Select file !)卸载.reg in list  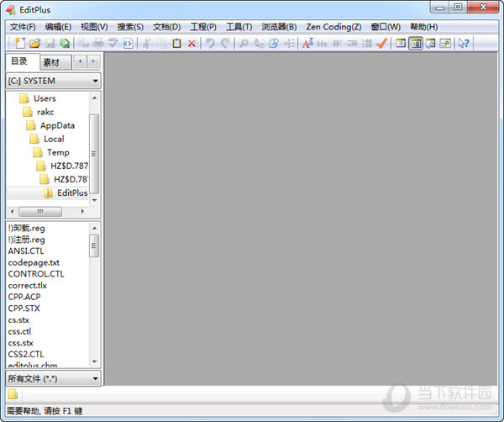pyautogui.click(x=26, y=228)
